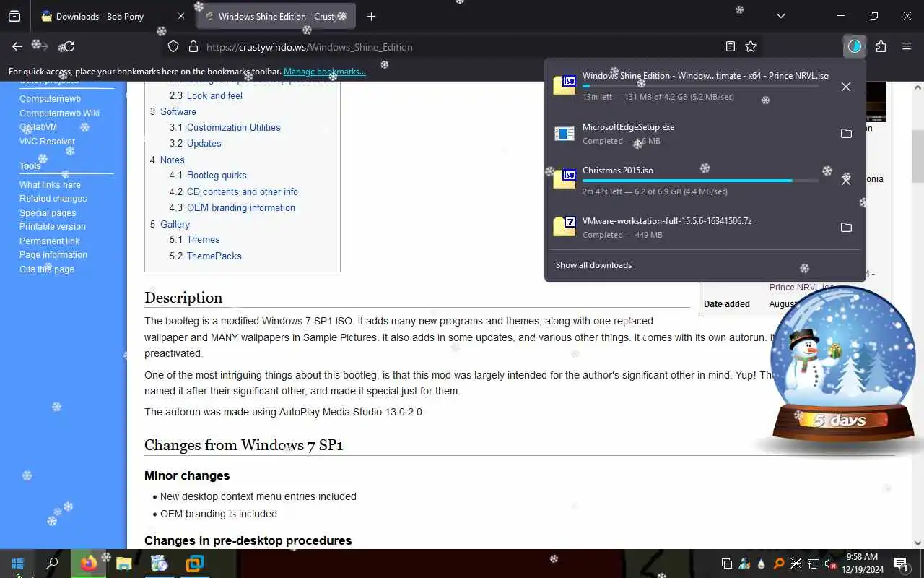Jump to 4 Notes contents entry
The width and height of the screenshot is (924, 578).
(x=167, y=160)
